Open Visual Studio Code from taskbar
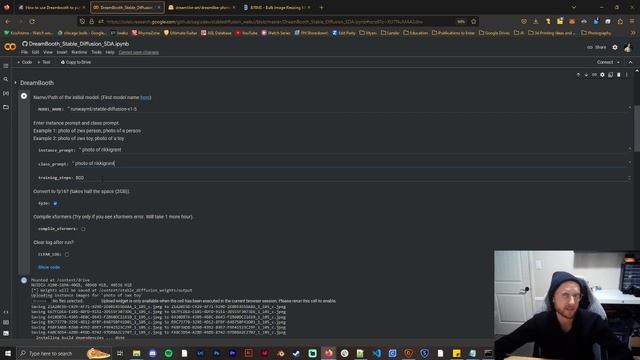This screenshot has height=360, width=640. 376,353
